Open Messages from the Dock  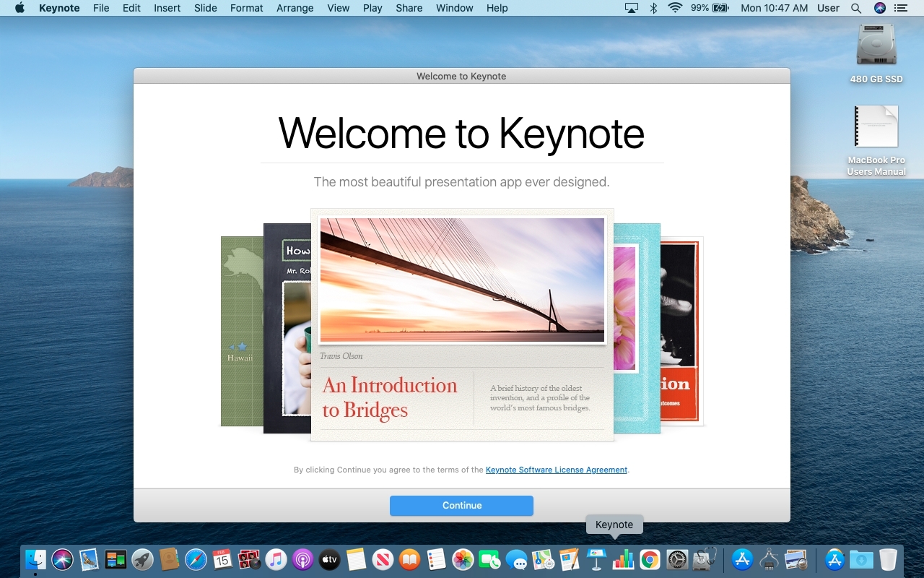coord(516,559)
